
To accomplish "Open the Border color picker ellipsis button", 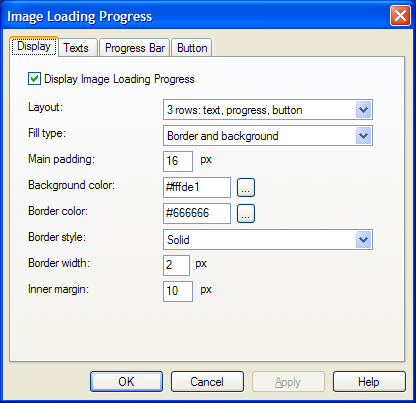I will click(246, 213).
